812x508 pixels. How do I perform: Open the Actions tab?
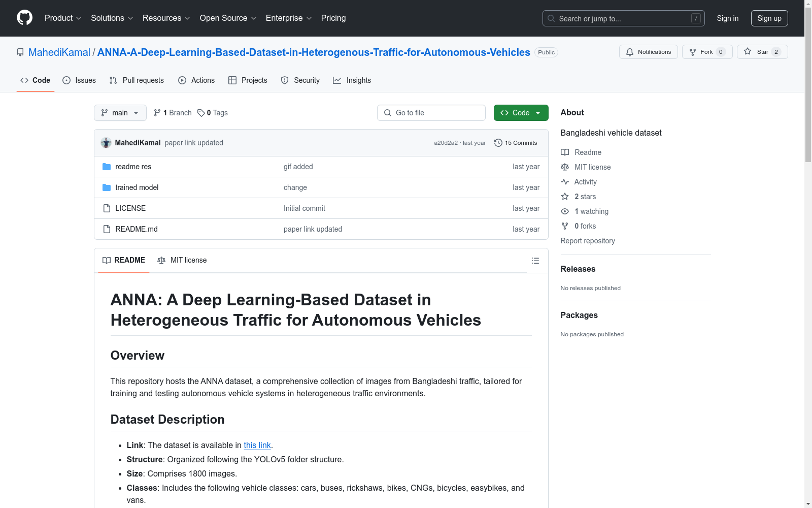point(196,80)
